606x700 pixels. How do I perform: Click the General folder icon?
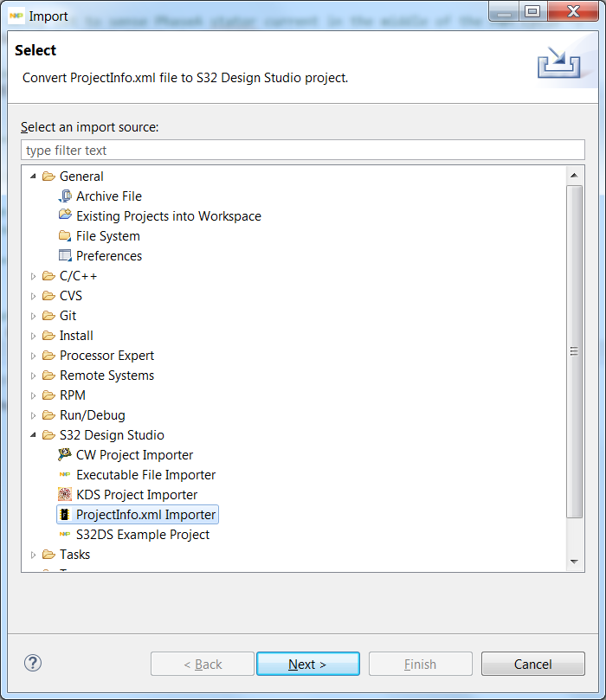(48, 177)
